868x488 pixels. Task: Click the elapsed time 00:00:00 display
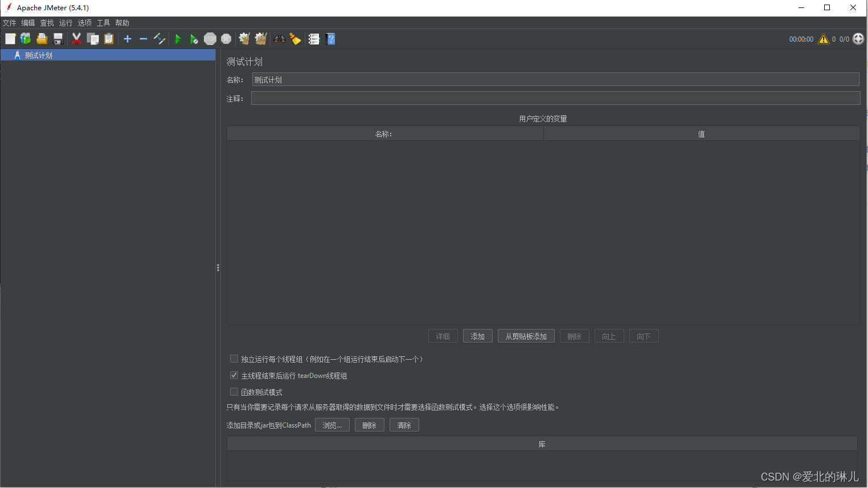[x=801, y=39]
